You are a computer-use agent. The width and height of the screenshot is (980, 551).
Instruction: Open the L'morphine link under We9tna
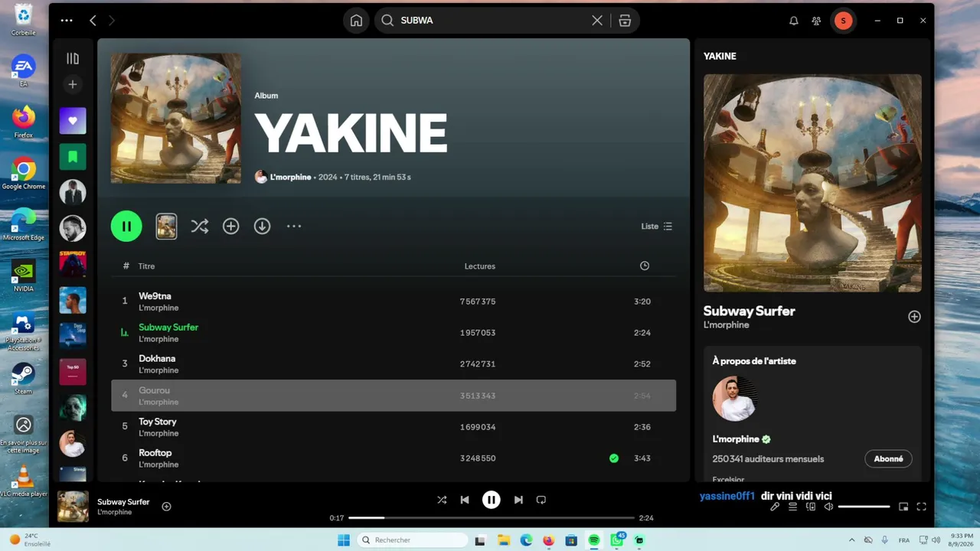coord(158,308)
